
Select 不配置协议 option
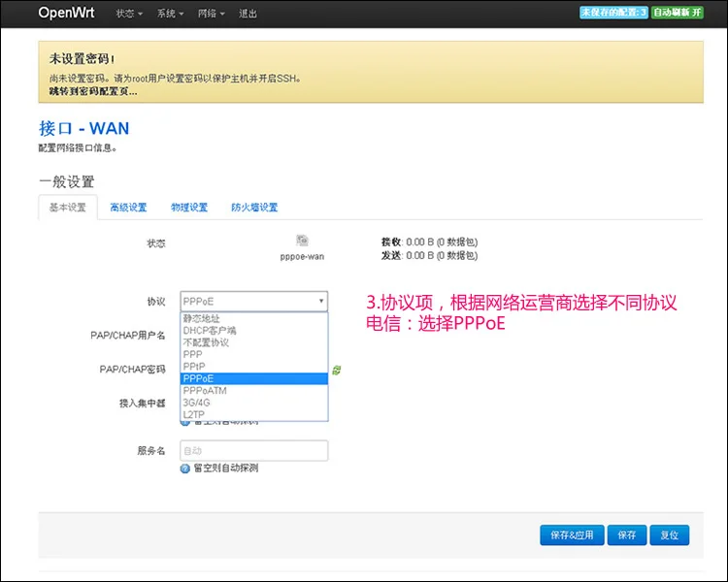tap(254, 342)
